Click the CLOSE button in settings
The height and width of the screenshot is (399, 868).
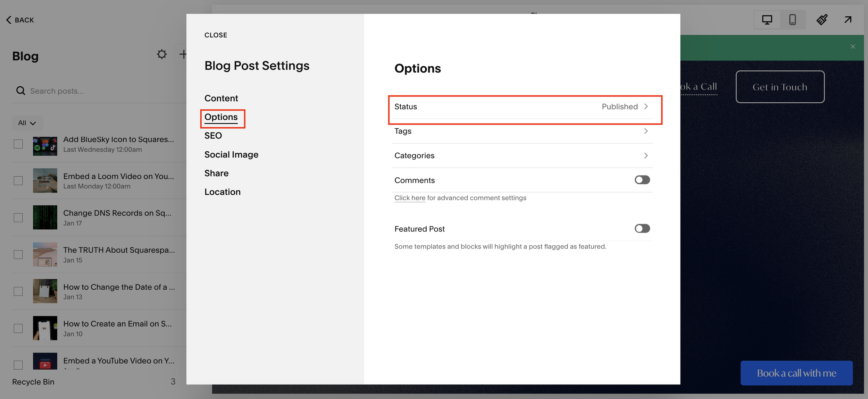coord(216,35)
